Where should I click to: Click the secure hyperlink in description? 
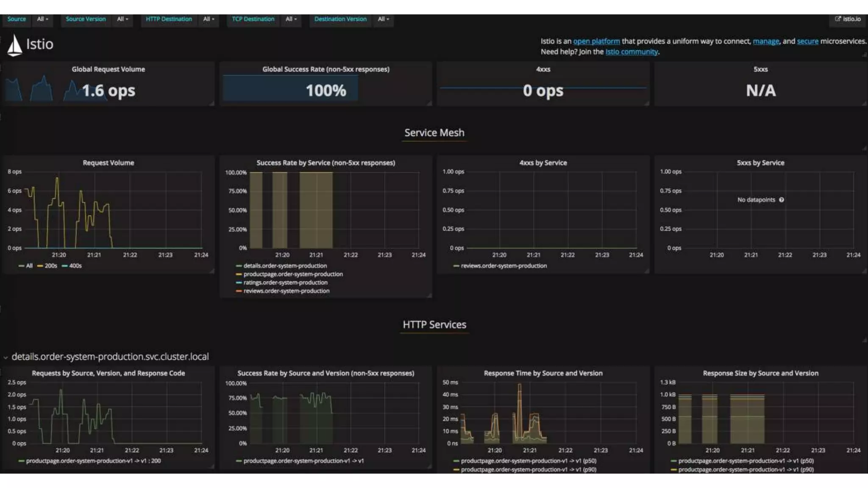click(807, 41)
